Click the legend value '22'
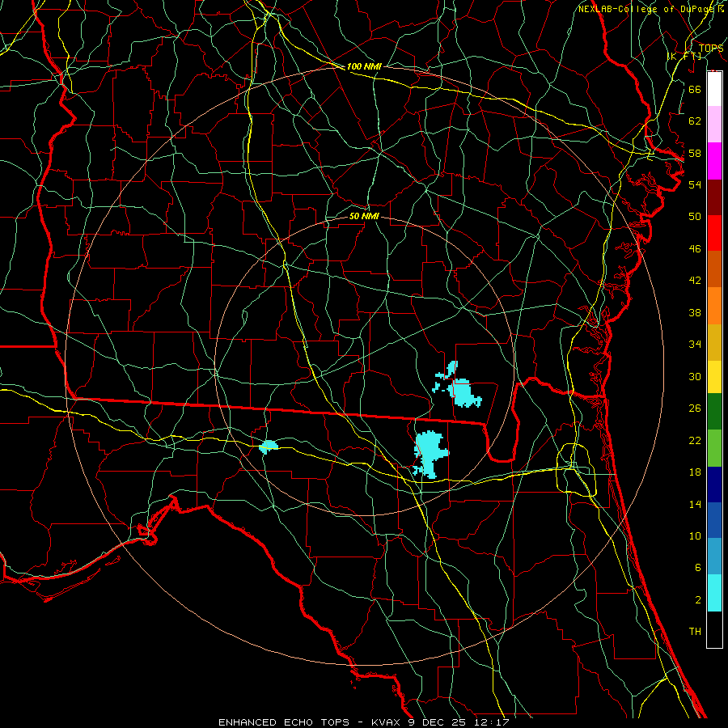This screenshot has width=728, height=728. [695, 440]
